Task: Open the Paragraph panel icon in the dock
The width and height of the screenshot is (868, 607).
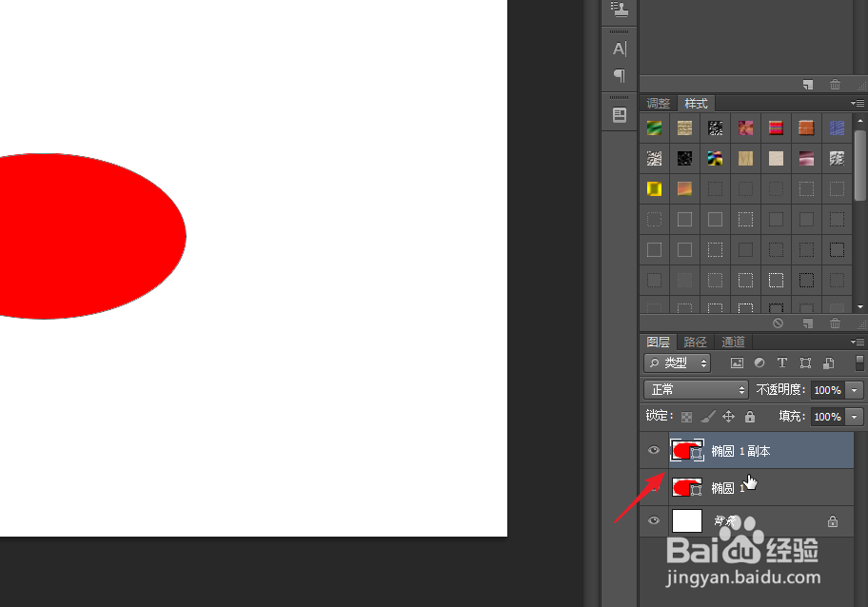Action: pyautogui.click(x=620, y=75)
